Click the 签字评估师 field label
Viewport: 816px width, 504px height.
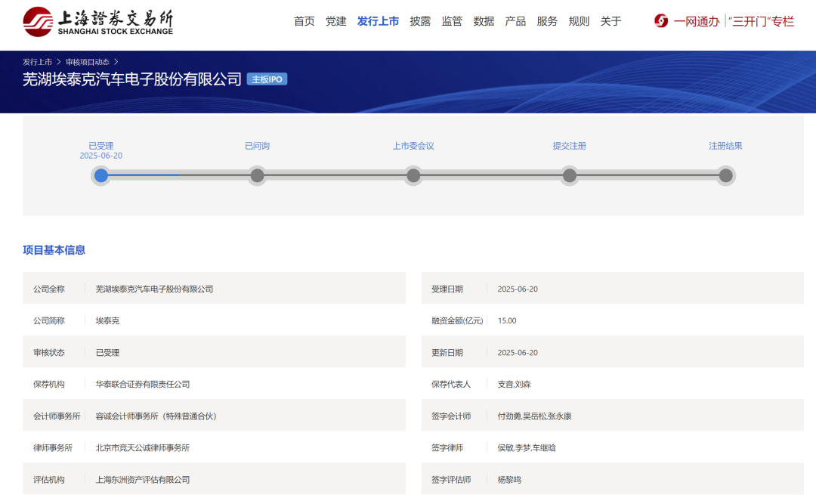451,480
